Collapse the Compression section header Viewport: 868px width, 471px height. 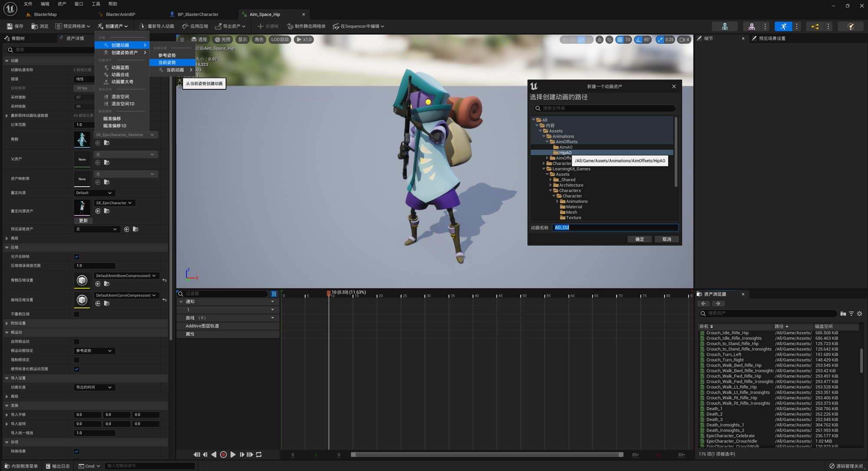pyautogui.click(x=85, y=248)
